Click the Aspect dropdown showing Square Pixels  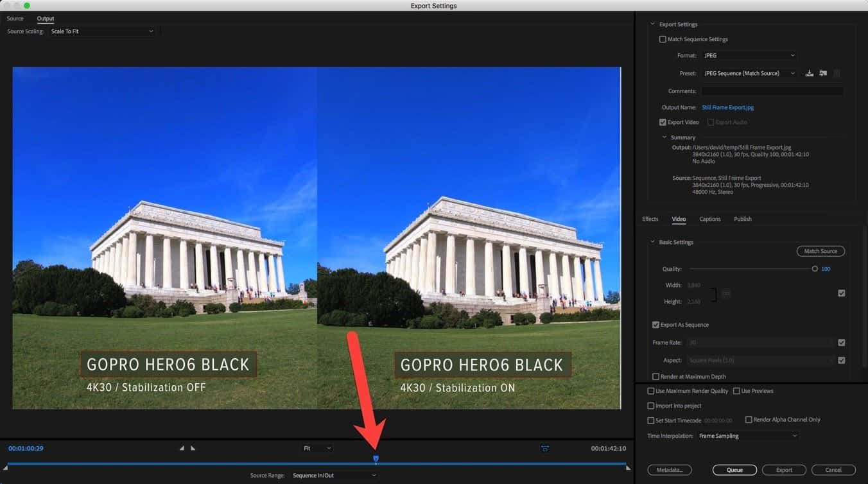[761, 361]
